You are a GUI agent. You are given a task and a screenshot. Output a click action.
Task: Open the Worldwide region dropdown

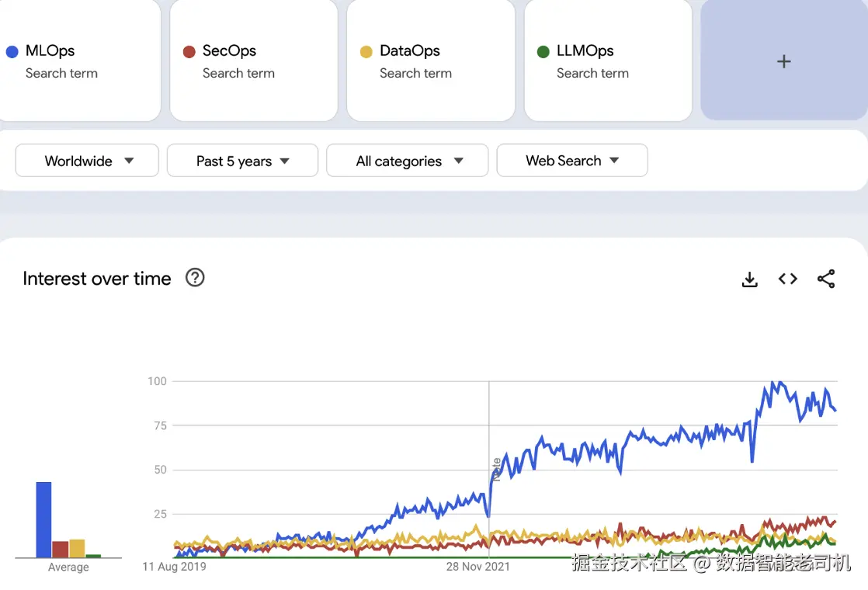pos(87,161)
